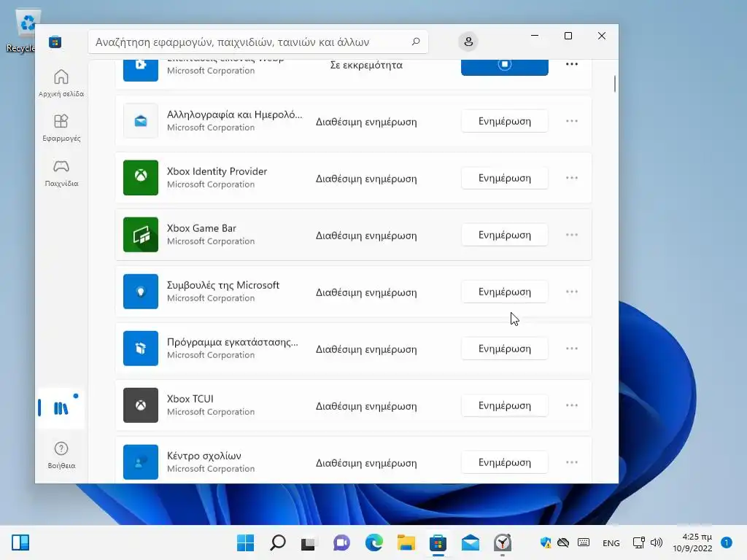The width and height of the screenshot is (747, 560).
Task: Open the user account profile icon
Action: (x=468, y=42)
